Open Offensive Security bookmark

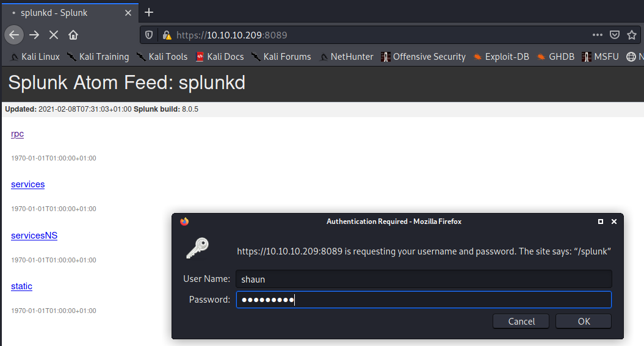(x=424, y=57)
